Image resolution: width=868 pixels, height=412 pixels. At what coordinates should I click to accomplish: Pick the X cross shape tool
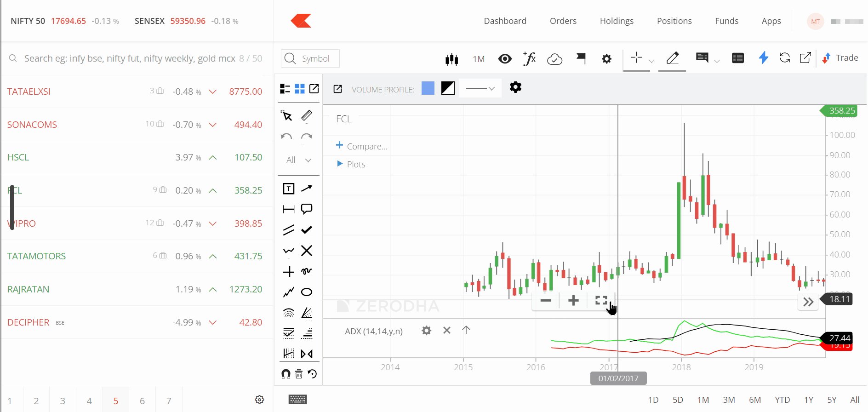[307, 251]
